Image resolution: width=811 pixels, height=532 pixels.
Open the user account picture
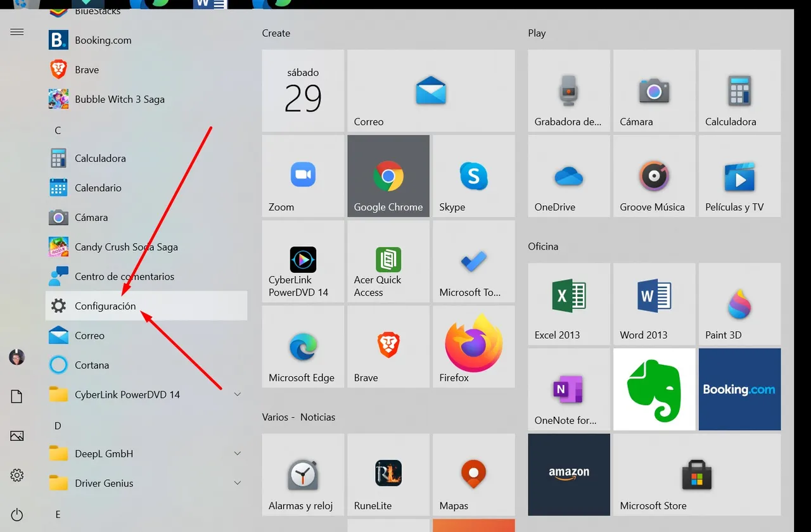pyautogui.click(x=17, y=357)
